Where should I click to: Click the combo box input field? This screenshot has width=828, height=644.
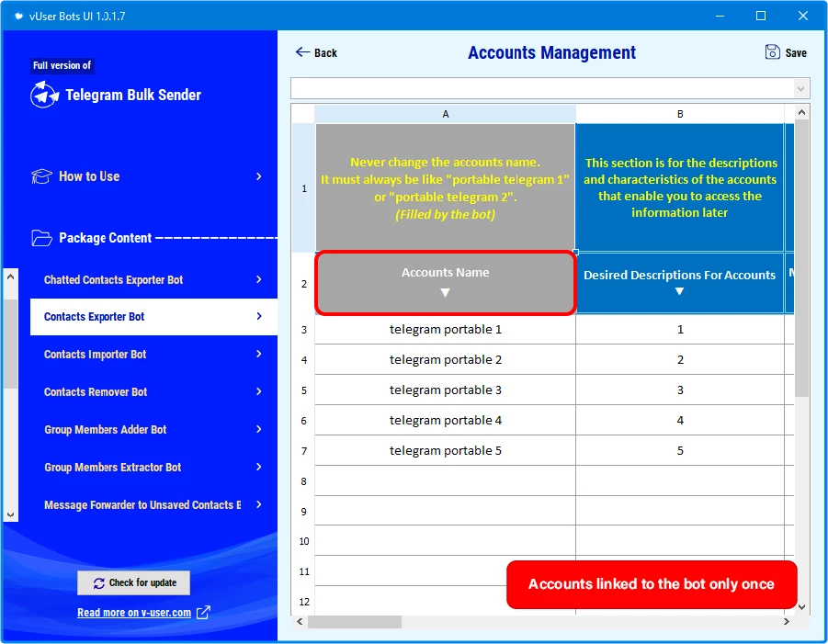[x=543, y=89]
